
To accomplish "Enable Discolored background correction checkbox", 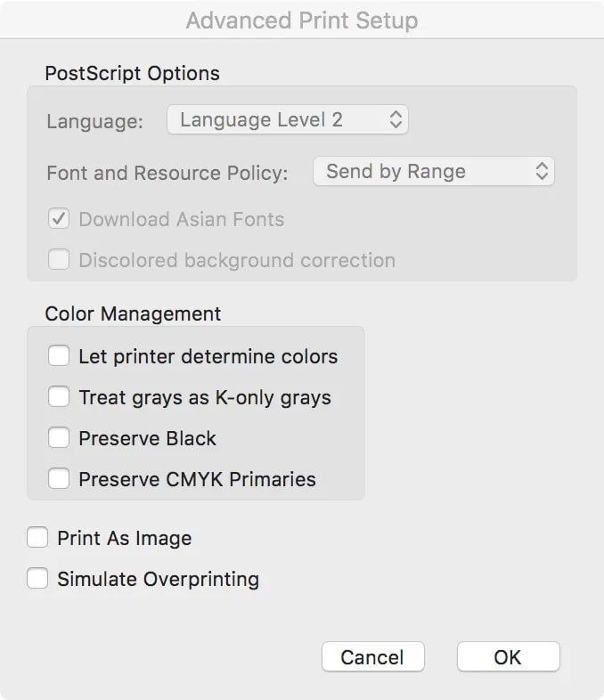I will [59, 260].
